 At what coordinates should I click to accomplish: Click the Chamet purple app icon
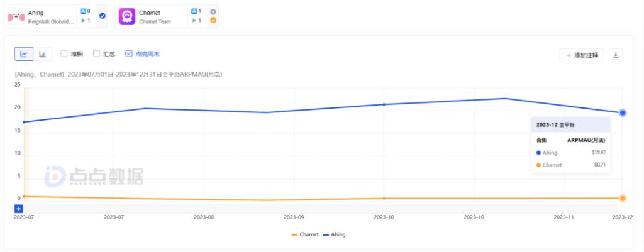coord(127,16)
